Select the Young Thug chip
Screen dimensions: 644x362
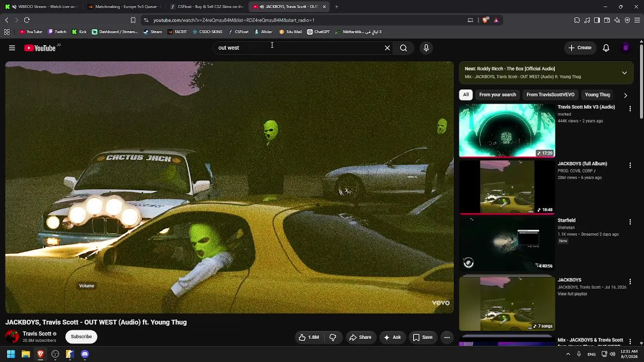597,95
